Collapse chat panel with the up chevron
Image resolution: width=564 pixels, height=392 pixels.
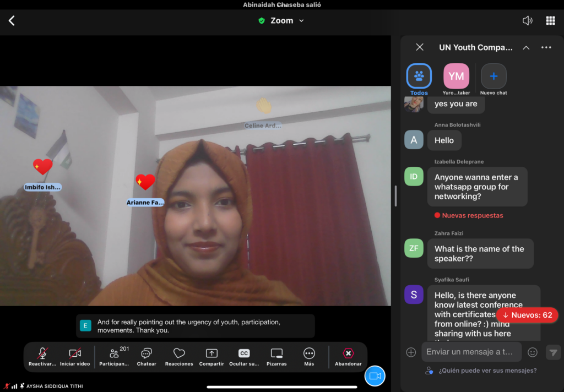[526, 48]
